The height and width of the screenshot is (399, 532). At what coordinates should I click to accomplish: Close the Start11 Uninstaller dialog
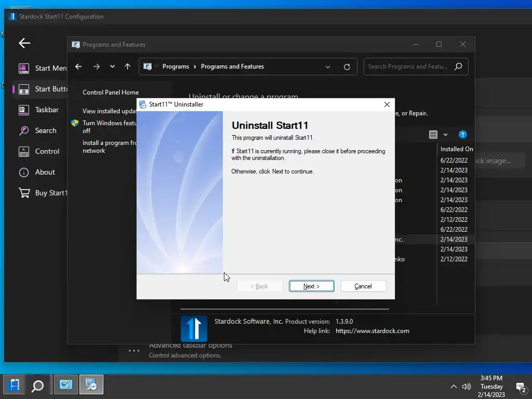tap(387, 104)
